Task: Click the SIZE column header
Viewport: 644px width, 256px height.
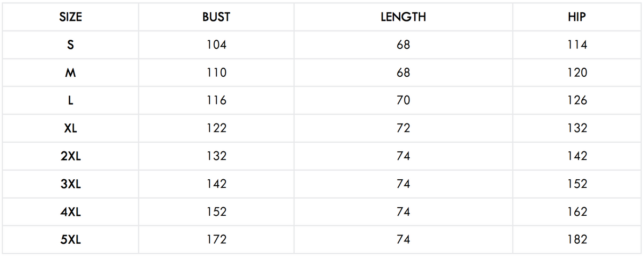Action: click(x=70, y=17)
